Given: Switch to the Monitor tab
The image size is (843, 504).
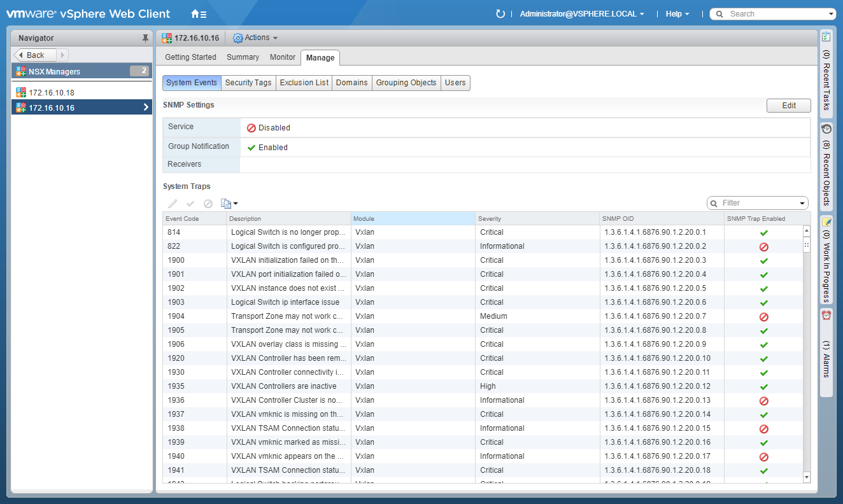Looking at the screenshot, I should (x=283, y=57).
